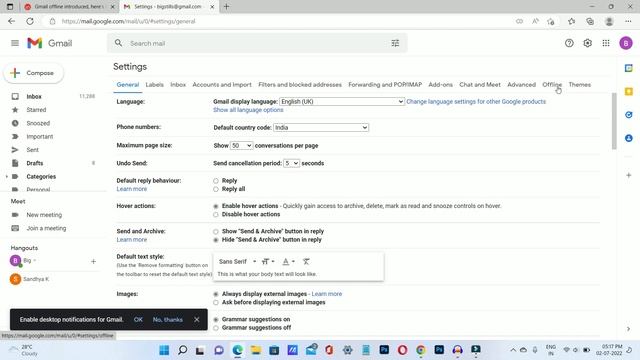This screenshot has height=360, width=640.
Task: Select Disable hover actions option
Action: tap(216, 215)
